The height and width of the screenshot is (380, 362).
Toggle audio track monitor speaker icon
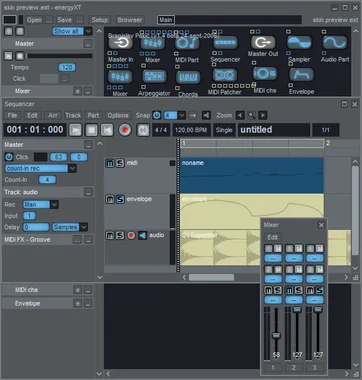click(142, 235)
